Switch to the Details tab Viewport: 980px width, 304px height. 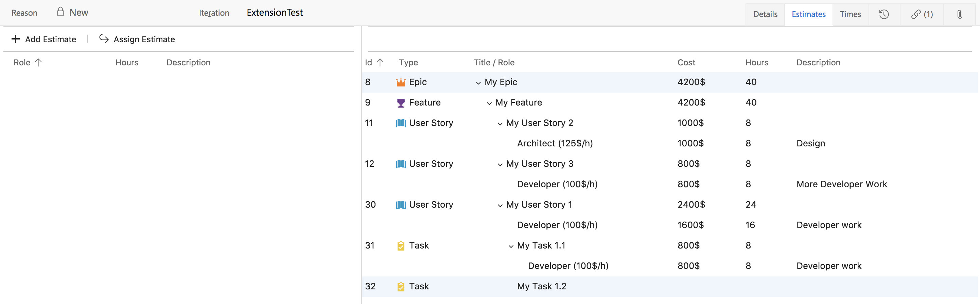[x=765, y=15]
